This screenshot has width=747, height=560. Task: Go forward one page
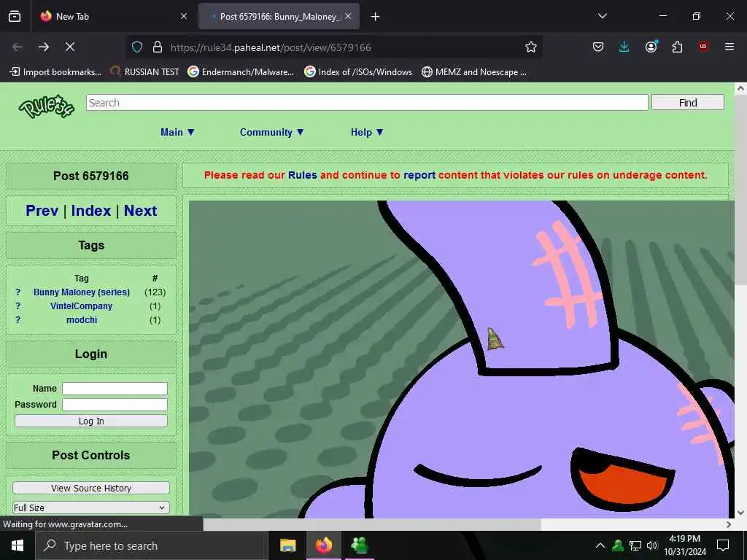point(44,47)
